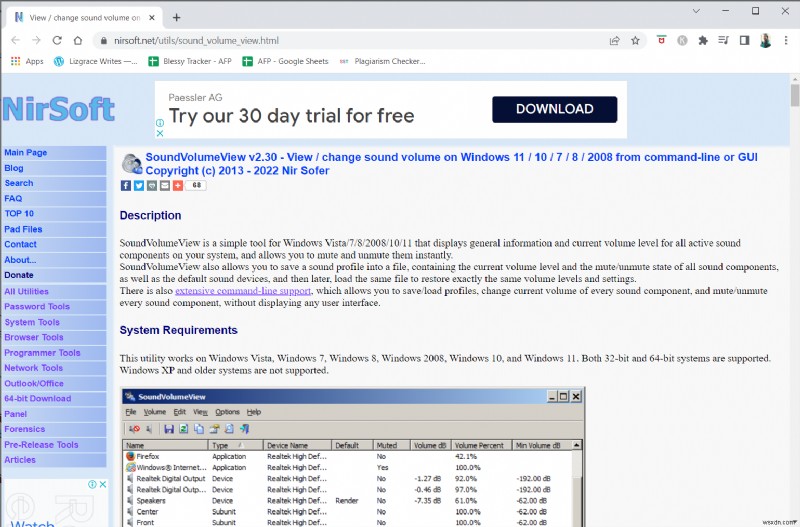This screenshot has width=800, height=527.
Task: Click the SoundVolumeView screenshot image
Action: point(353,457)
